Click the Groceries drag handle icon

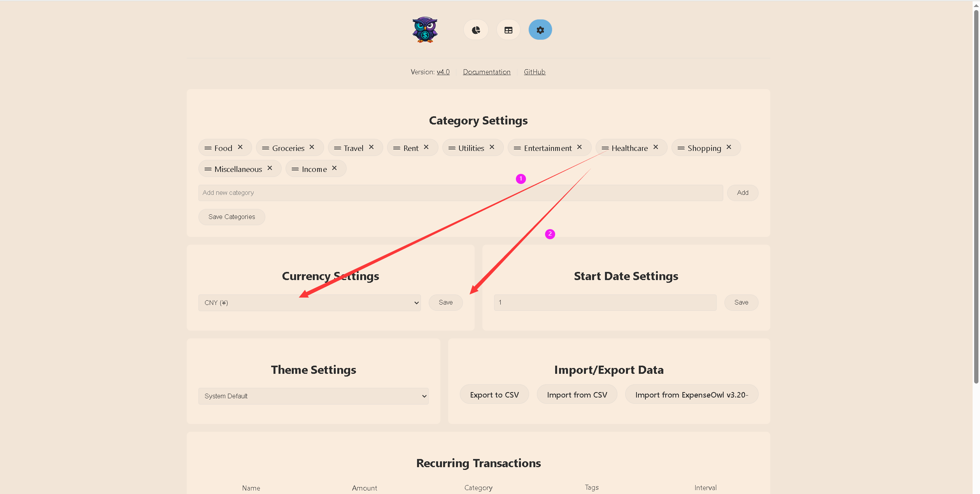click(x=265, y=148)
